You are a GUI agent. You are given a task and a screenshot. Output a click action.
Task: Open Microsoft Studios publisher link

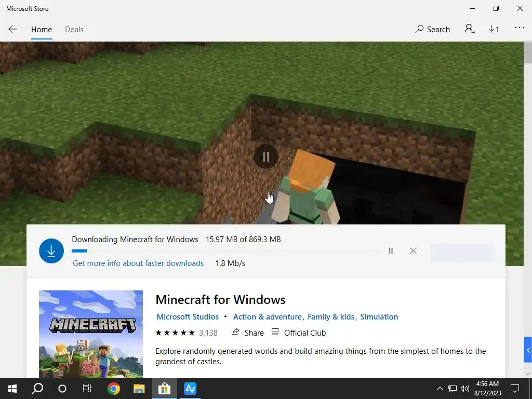coord(188,317)
